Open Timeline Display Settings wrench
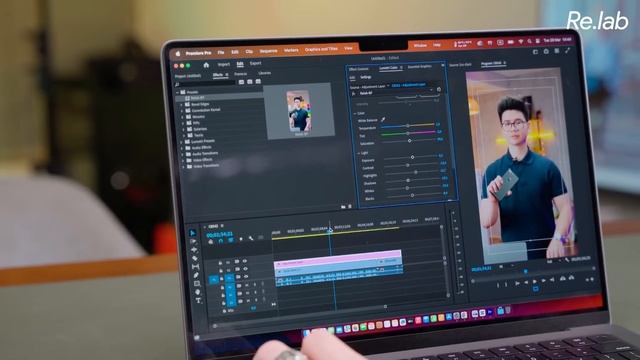This screenshot has height=360, width=640. pyautogui.click(x=251, y=238)
